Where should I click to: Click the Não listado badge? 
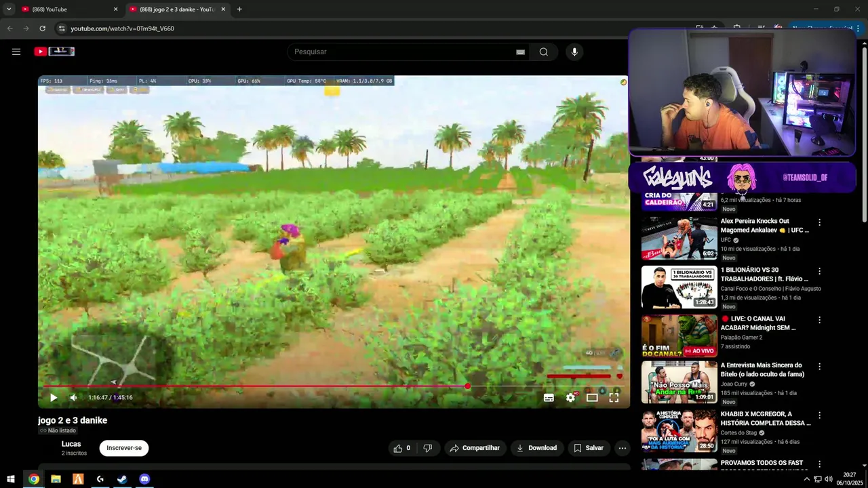pos(58,430)
